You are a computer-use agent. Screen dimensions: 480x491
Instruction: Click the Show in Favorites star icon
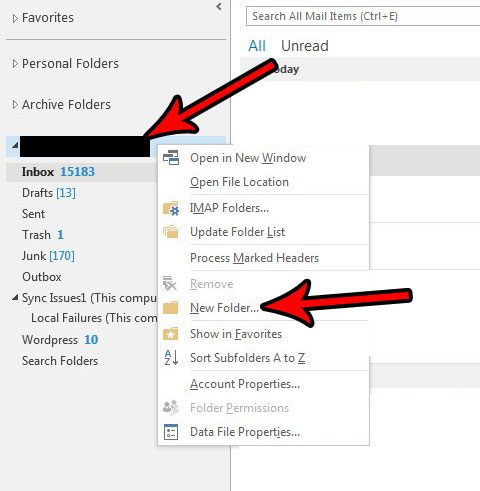(x=170, y=334)
